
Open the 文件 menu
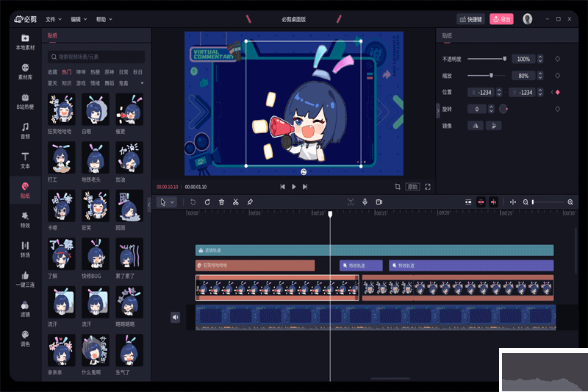[x=54, y=19]
